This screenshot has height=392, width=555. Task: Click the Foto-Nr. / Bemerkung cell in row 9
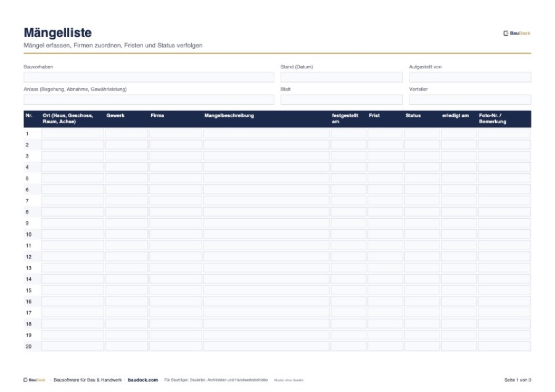click(504, 223)
